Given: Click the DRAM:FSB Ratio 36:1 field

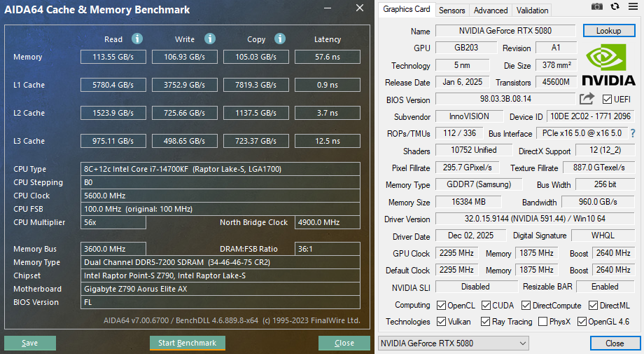Looking at the screenshot, I should coord(328,249).
